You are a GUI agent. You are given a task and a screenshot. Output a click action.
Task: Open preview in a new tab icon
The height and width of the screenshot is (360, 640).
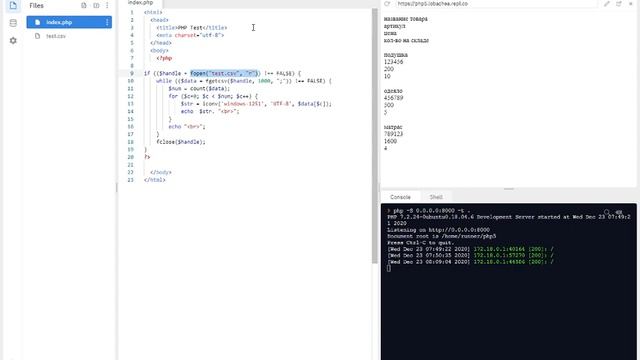tap(619, 4)
